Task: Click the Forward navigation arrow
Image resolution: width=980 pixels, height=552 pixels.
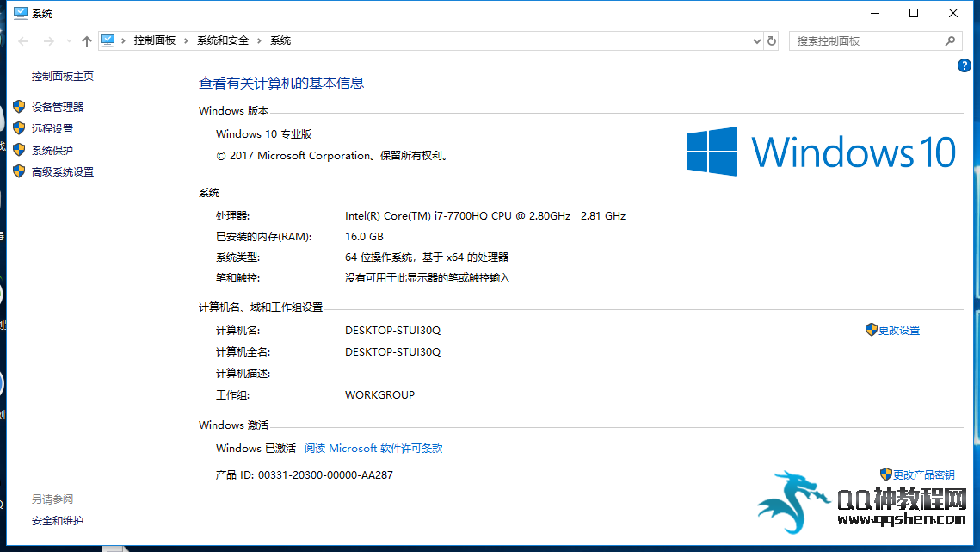Action: pos(49,41)
